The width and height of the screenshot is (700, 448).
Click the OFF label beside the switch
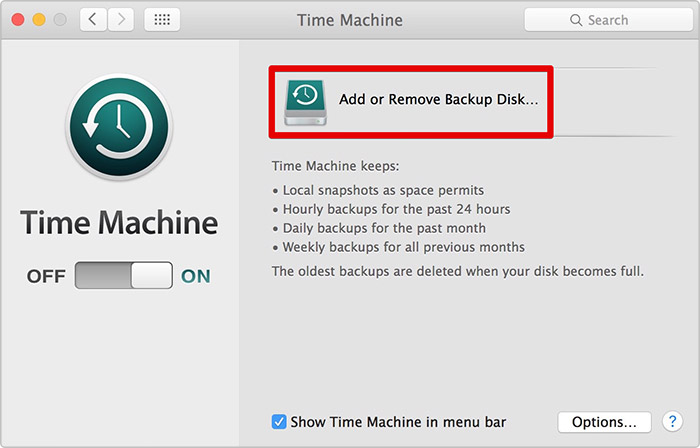(46, 276)
